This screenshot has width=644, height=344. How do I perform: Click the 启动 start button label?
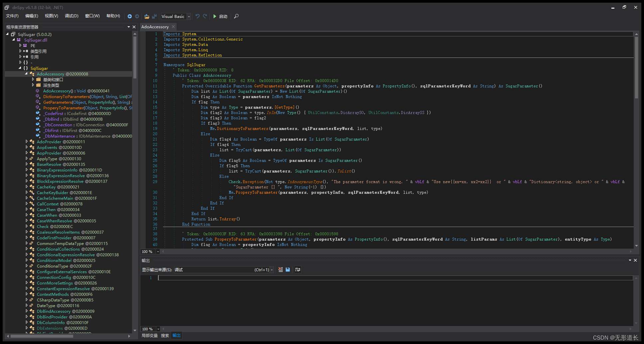[x=223, y=16]
